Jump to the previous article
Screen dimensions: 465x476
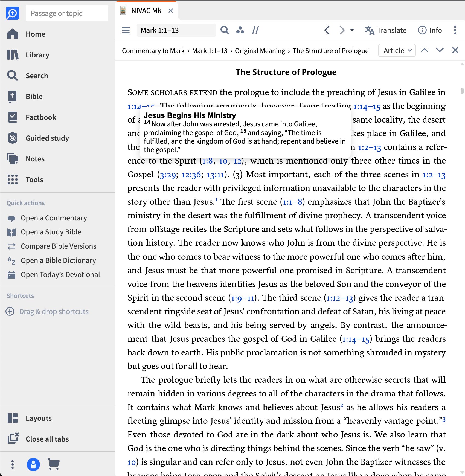tap(425, 50)
